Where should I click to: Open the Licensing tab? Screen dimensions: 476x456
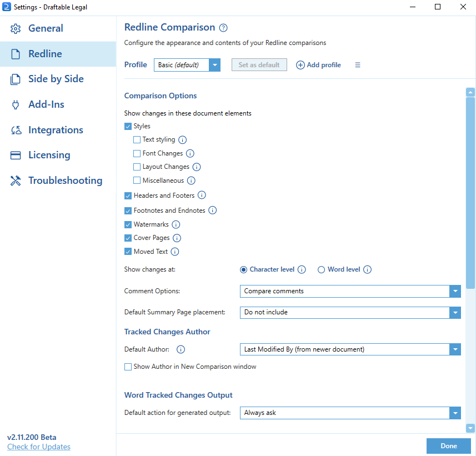click(58, 156)
